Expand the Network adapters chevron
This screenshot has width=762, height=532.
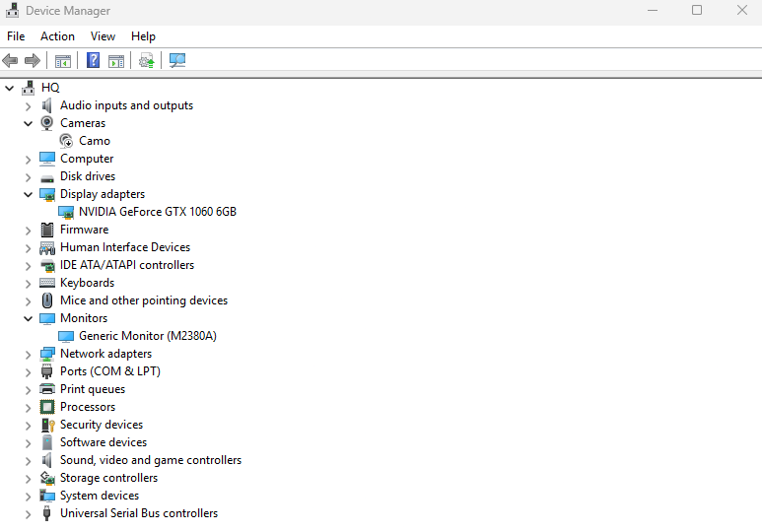click(x=29, y=355)
